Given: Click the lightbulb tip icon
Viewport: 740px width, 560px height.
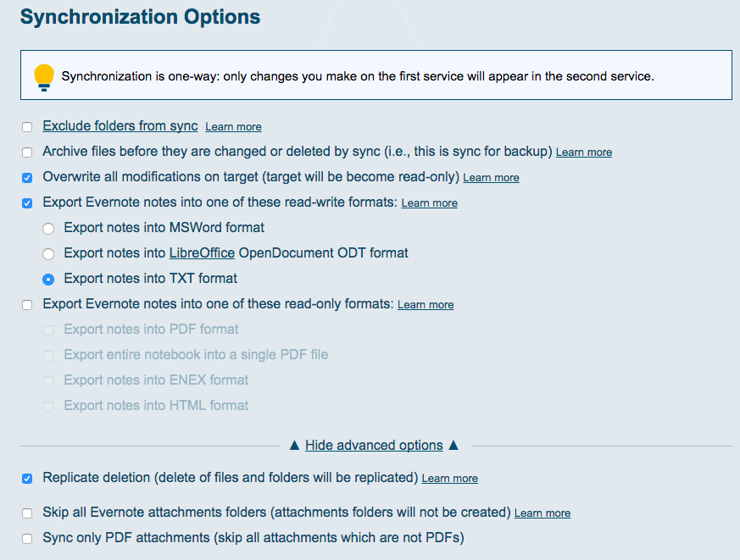Looking at the screenshot, I should click(44, 76).
